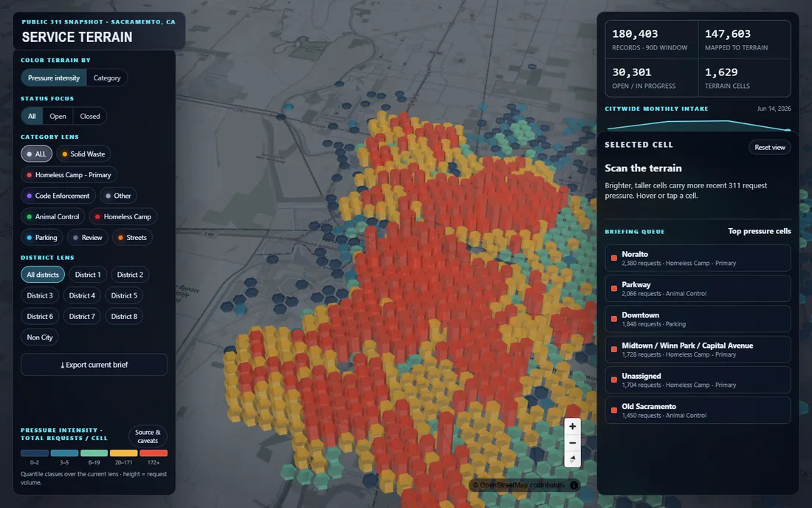Image resolution: width=812 pixels, height=508 pixels.
Task: Open the OpenStreetMap attribution info icon
Action: [x=574, y=485]
